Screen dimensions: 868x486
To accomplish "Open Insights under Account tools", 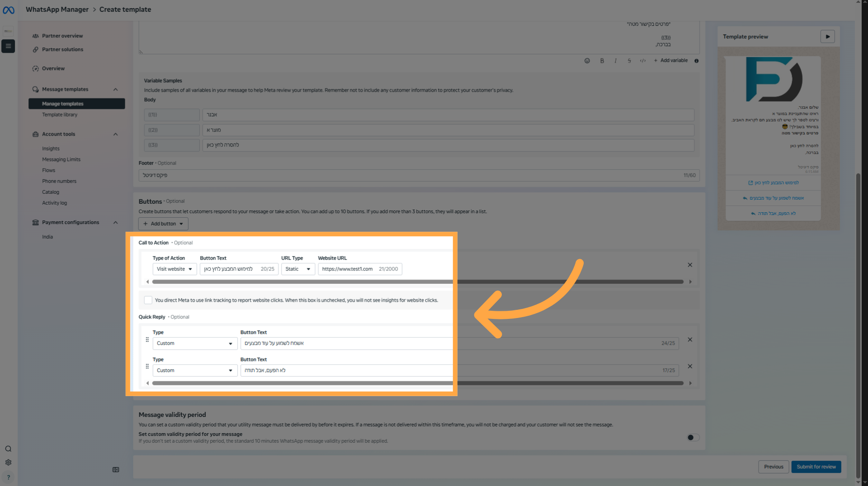I will pos(51,149).
